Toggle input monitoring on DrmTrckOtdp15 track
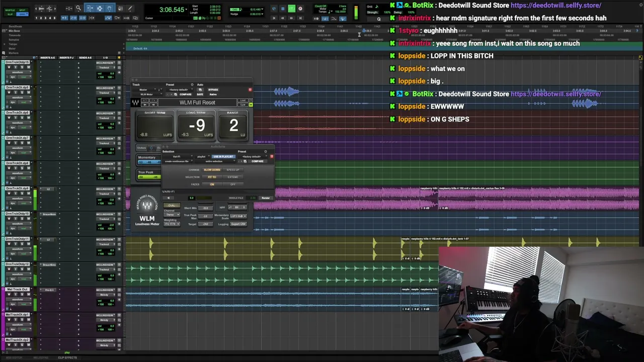Screen dimensions: 644x362 15,67
